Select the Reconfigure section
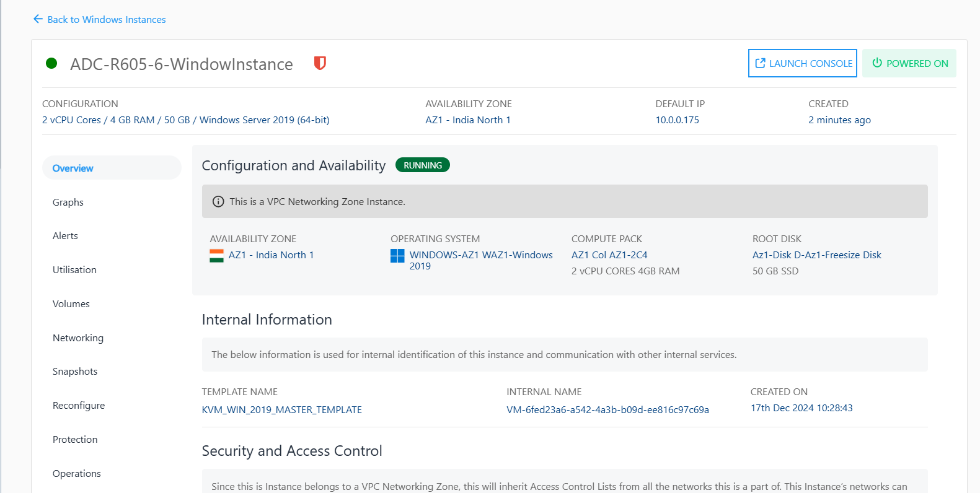Screen dimensions: 980x493 click(79, 406)
